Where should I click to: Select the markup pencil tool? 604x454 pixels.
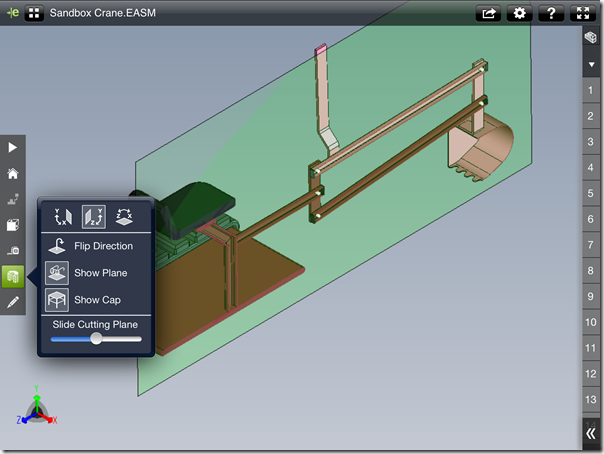(x=13, y=302)
